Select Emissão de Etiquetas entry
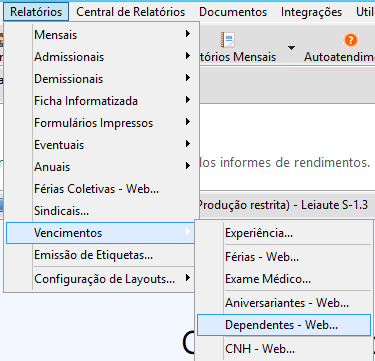This screenshot has width=375, height=361. pos(100,255)
